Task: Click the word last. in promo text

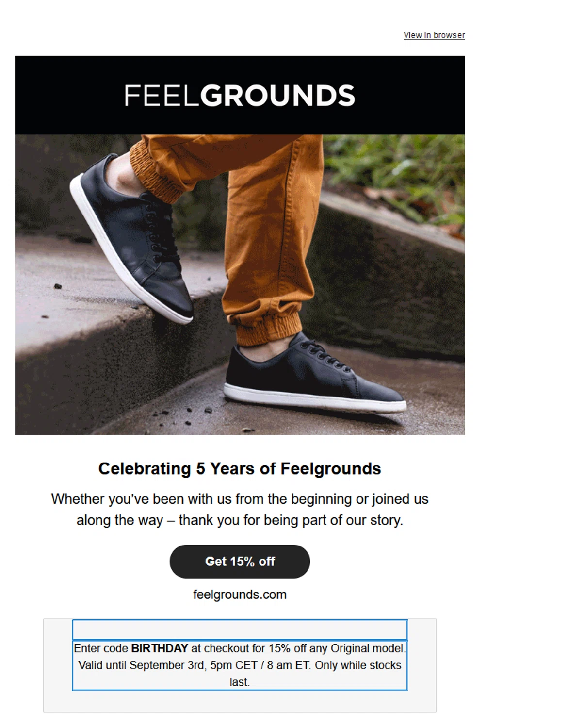Action: [x=240, y=682]
